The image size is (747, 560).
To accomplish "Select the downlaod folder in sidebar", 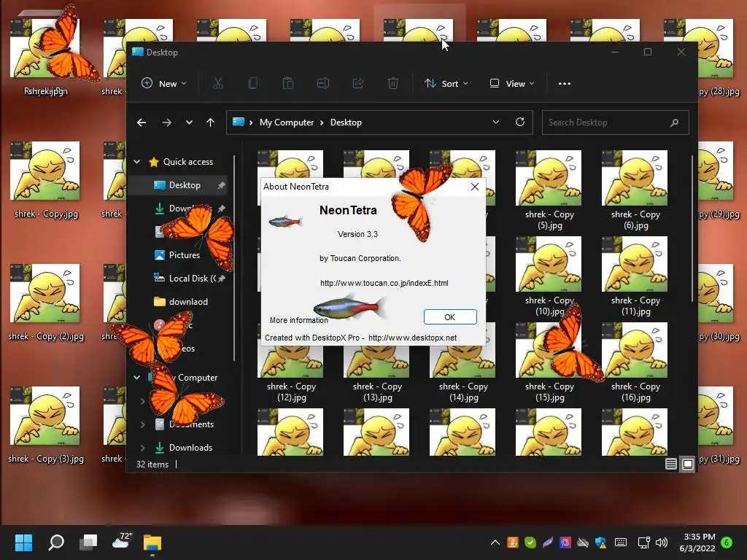I will tap(181, 301).
